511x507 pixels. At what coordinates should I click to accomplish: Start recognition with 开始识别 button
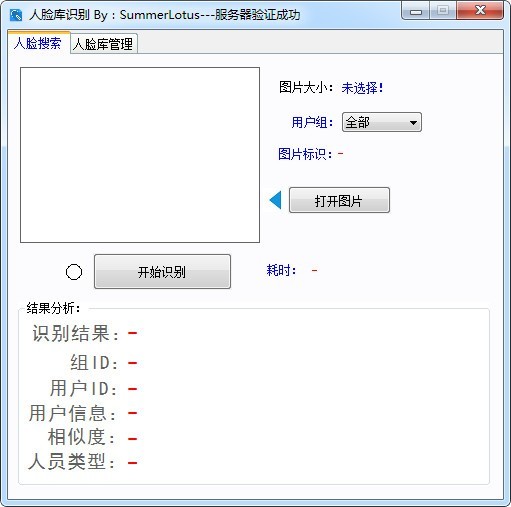tap(162, 271)
